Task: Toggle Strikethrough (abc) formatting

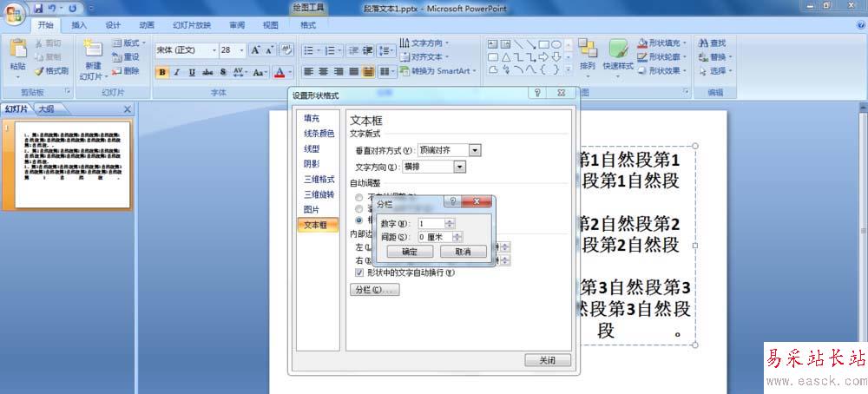Action: tap(207, 73)
